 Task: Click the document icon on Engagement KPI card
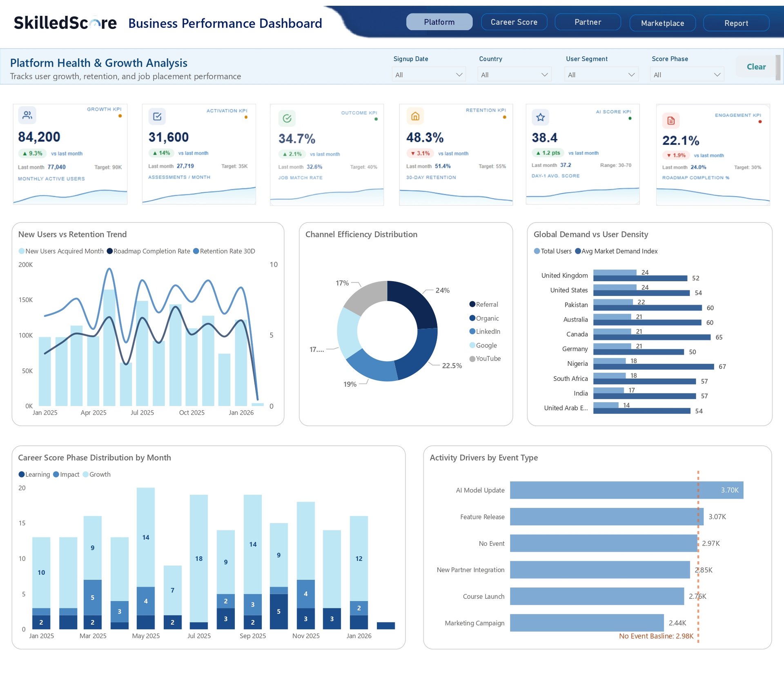[671, 121]
